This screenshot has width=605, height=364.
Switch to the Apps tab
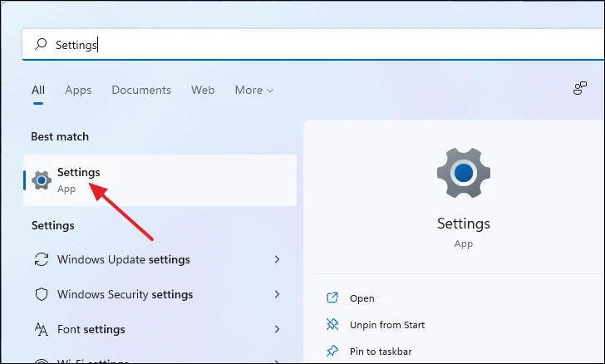[x=78, y=90]
